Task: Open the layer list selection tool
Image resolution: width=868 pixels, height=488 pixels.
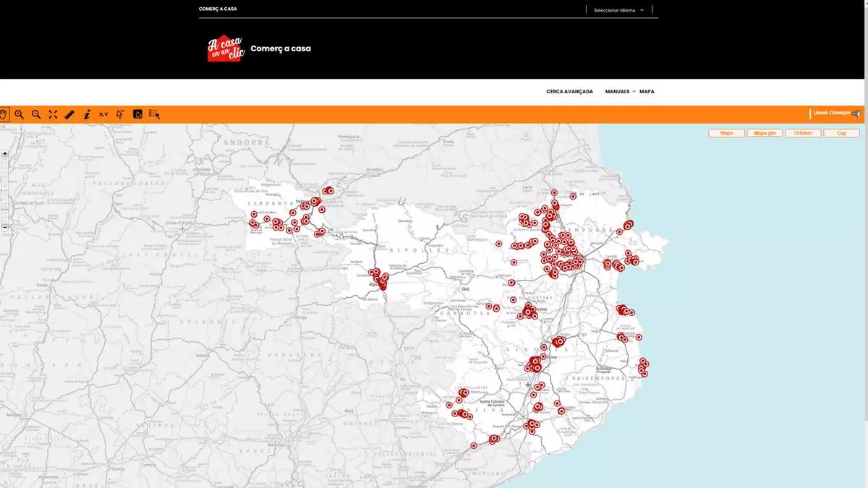Action: [154, 114]
